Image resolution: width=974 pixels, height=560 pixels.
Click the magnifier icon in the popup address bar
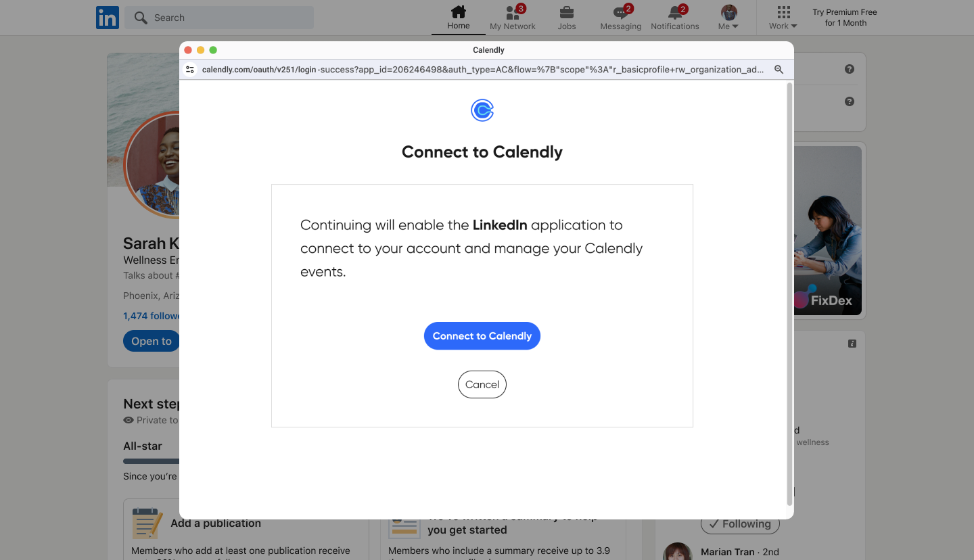point(779,69)
